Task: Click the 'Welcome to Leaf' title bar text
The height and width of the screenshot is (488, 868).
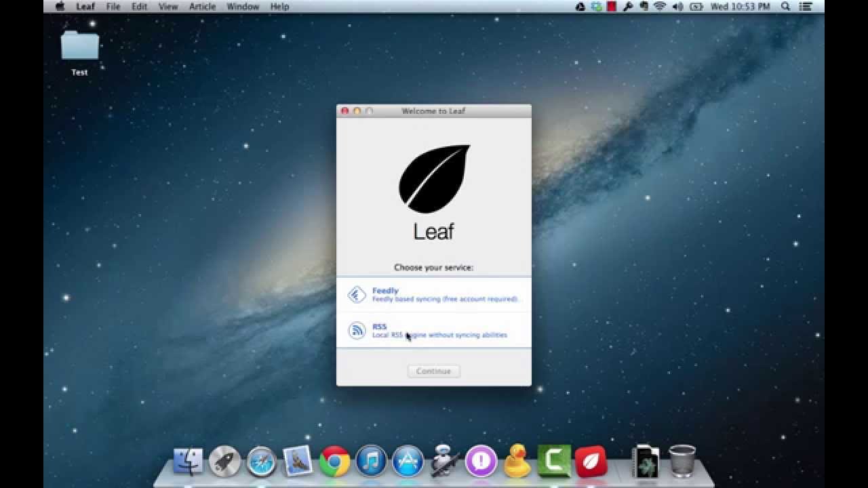Action: click(x=433, y=111)
